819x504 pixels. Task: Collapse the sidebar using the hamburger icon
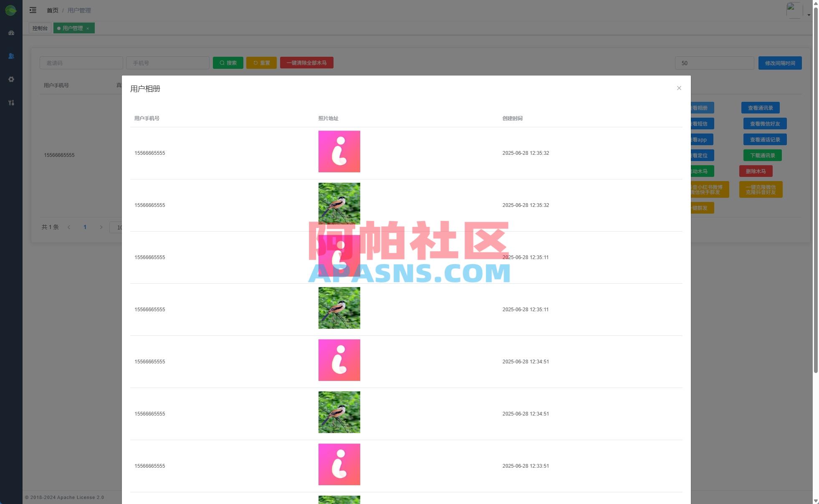tap(33, 10)
